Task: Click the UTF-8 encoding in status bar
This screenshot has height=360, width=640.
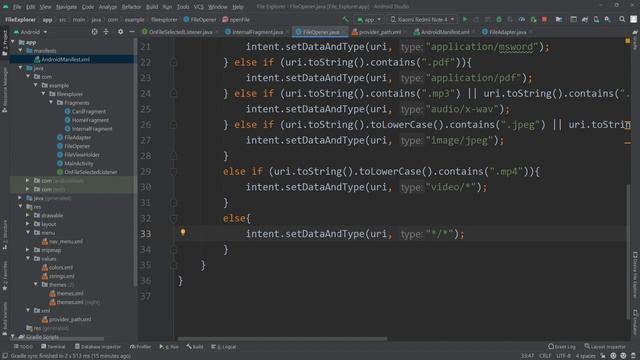Action: click(x=563, y=356)
